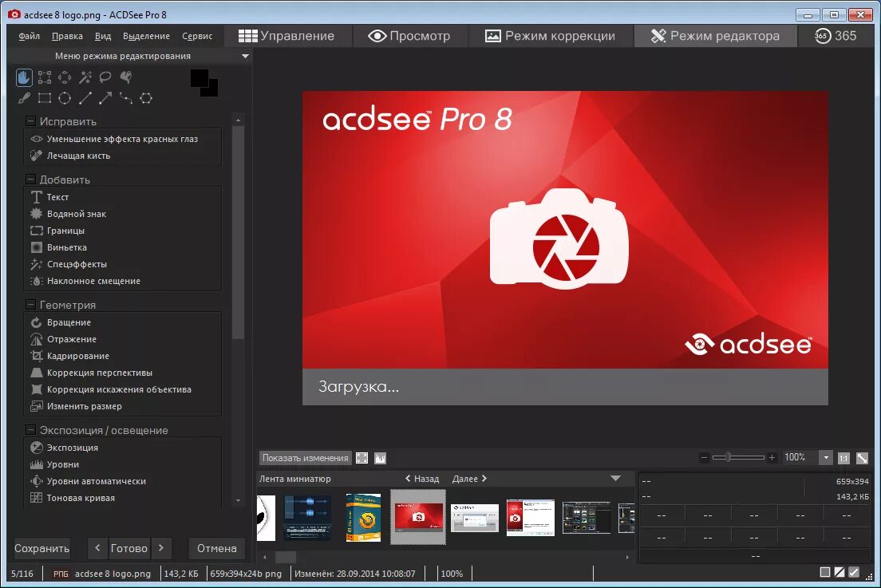Select the Polygon drawing tool
Screen dimensions: 881x588
point(146,98)
